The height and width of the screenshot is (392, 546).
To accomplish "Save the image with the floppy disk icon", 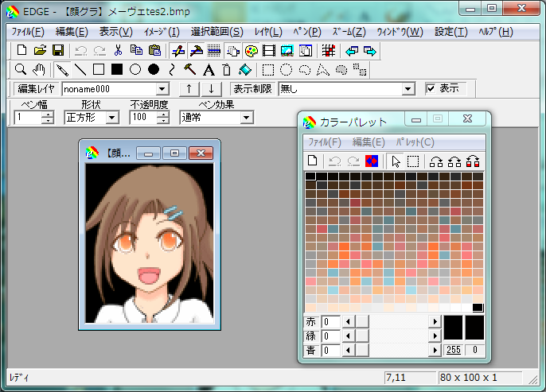I will [58, 51].
